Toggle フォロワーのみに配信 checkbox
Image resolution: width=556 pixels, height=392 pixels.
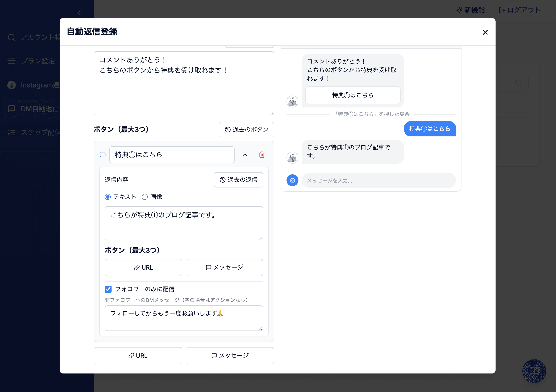(108, 289)
